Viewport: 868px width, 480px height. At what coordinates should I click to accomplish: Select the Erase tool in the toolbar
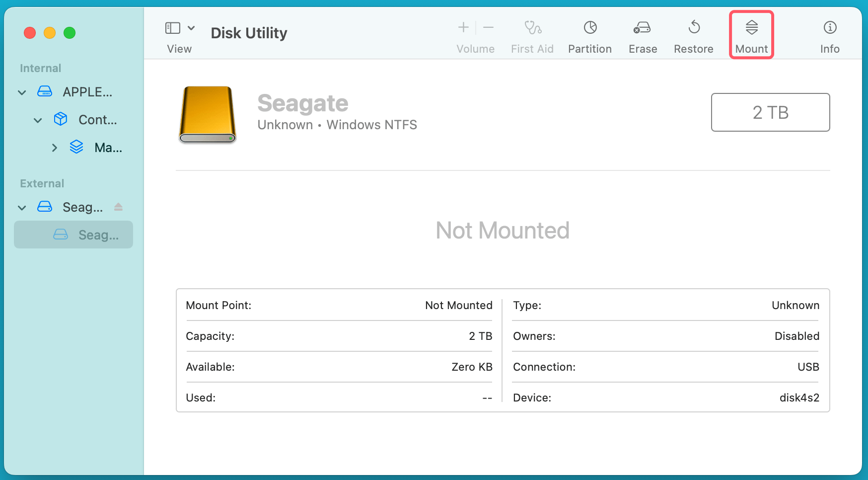pos(642,35)
